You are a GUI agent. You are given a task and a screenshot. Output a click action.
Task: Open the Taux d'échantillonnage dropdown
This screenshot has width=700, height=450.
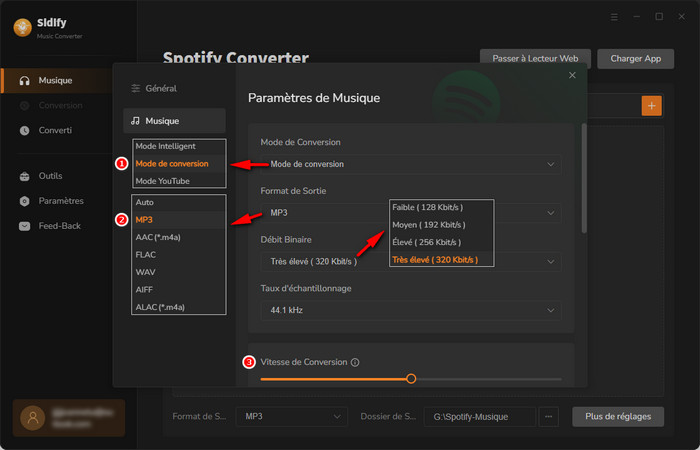410,311
